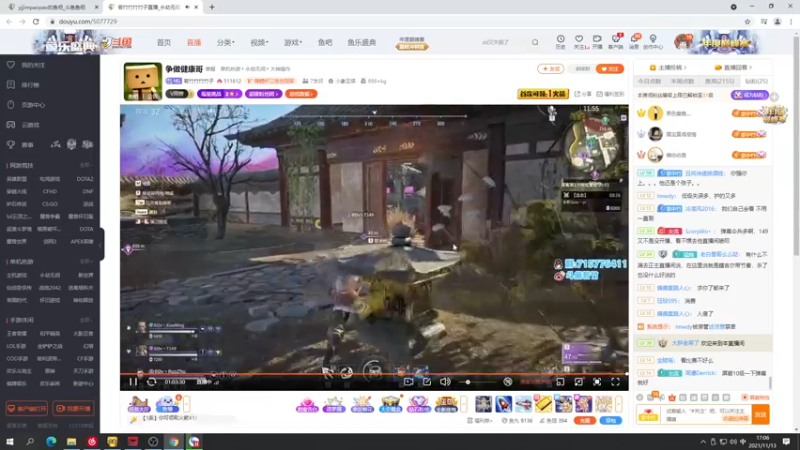Click the blue 背包 backpack button
Viewport: 800px width, 450px height.
611,420
